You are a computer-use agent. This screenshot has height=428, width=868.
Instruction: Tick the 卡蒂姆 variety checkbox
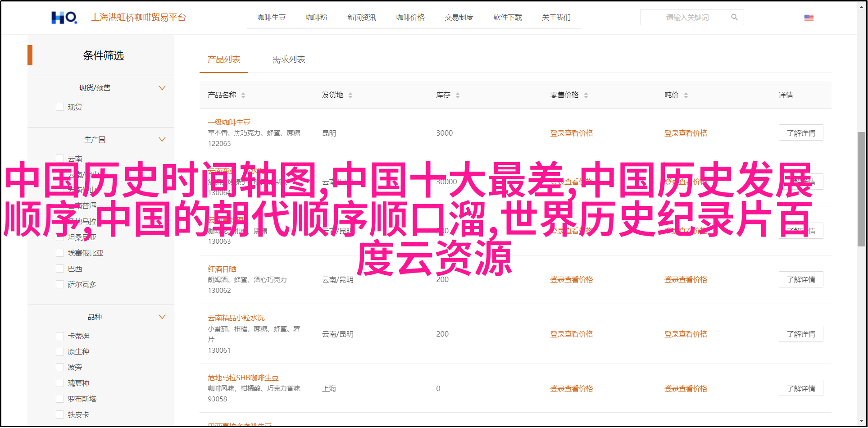click(x=60, y=336)
